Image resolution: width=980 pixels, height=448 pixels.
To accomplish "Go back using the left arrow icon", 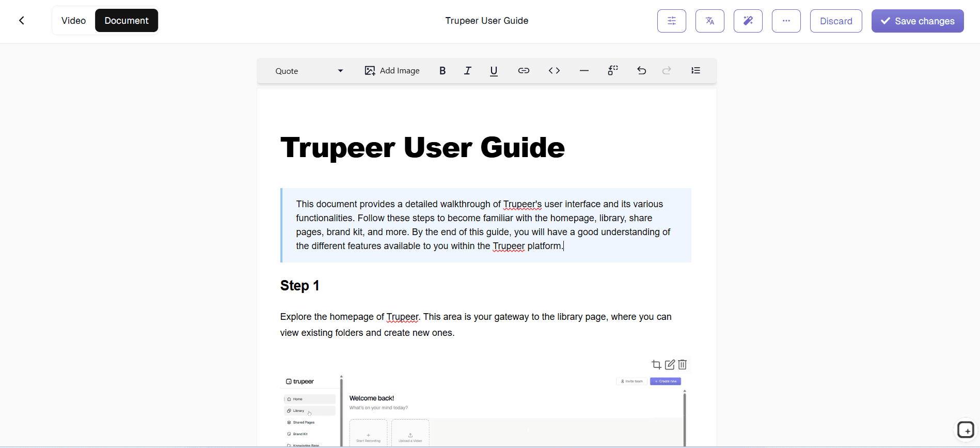I will pyautogui.click(x=22, y=21).
